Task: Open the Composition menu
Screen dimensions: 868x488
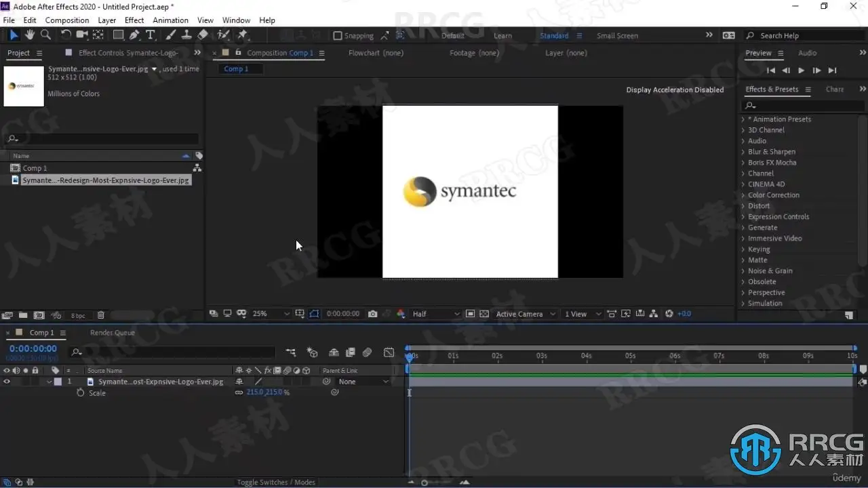Action: [67, 20]
